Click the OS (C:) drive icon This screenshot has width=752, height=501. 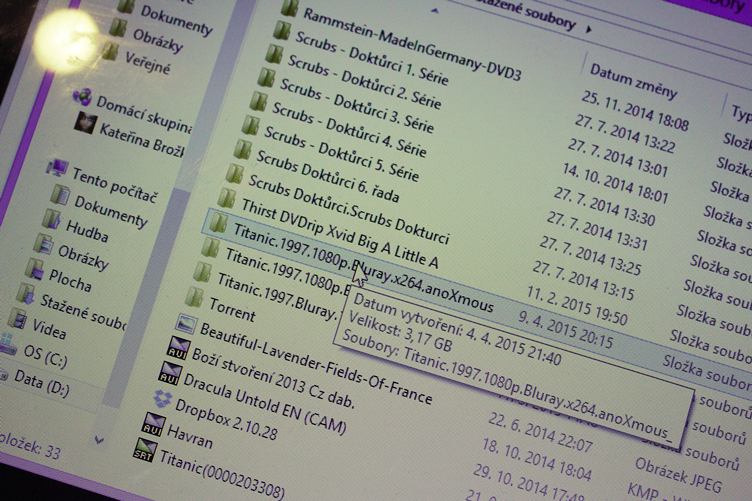point(8,344)
